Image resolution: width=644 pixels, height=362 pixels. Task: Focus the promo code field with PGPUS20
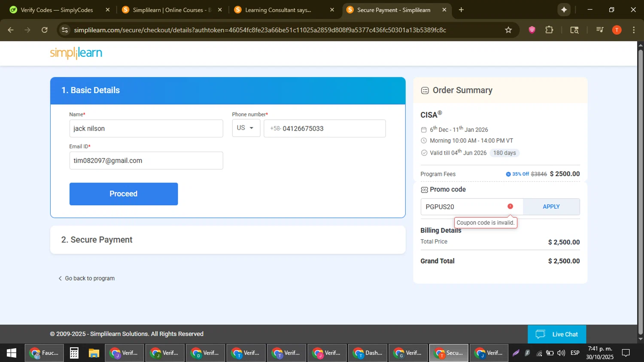[x=471, y=207]
